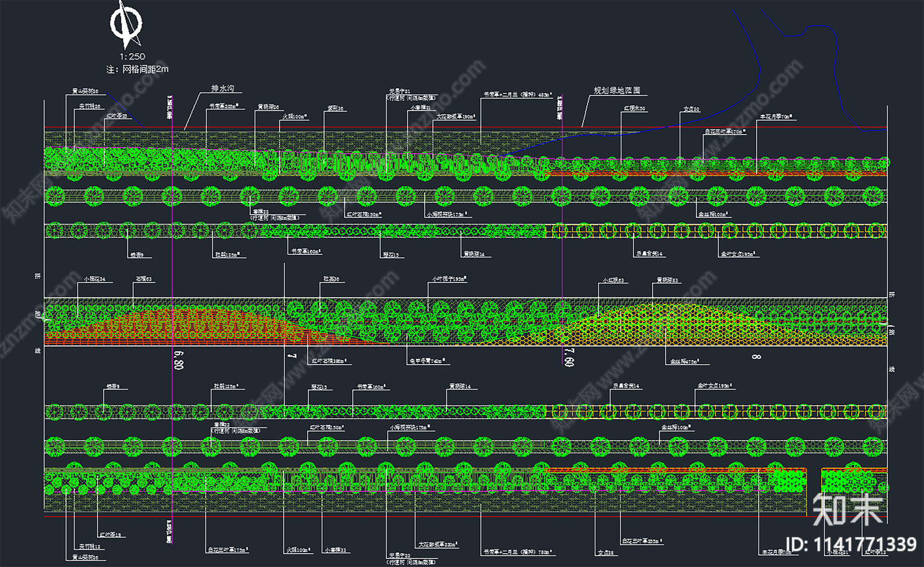The width and height of the screenshot is (924, 567).
Task: Select the 黄杨球83 plant label
Action: tap(668, 280)
